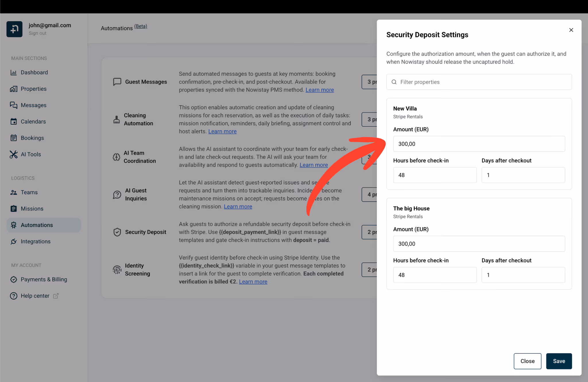Click the Identity Screening properties count button
The image size is (588, 382).
pos(369,269)
